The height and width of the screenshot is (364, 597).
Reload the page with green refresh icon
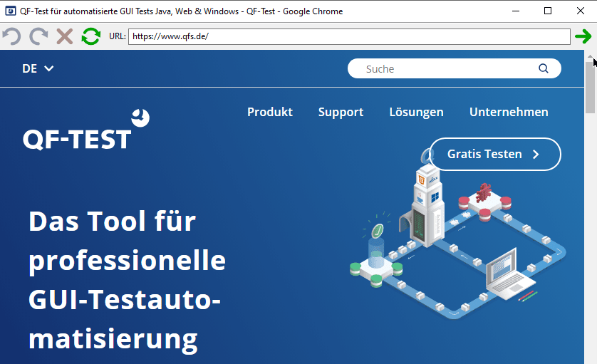click(x=91, y=36)
